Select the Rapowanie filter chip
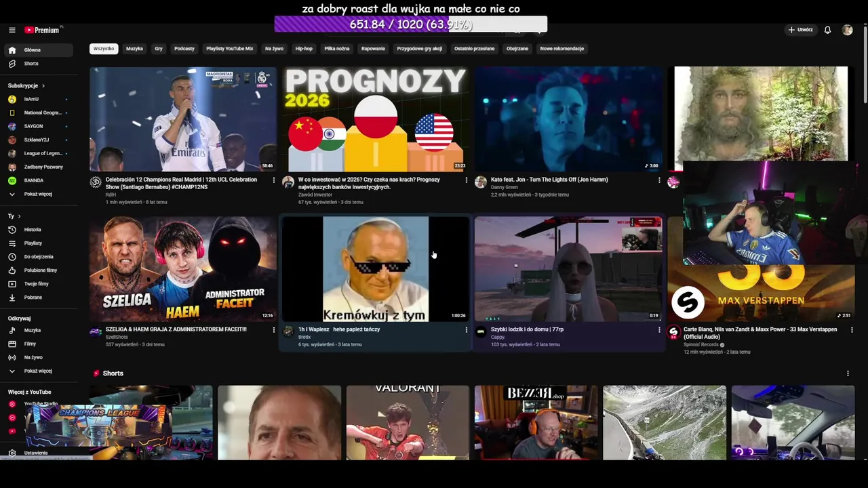 (373, 49)
